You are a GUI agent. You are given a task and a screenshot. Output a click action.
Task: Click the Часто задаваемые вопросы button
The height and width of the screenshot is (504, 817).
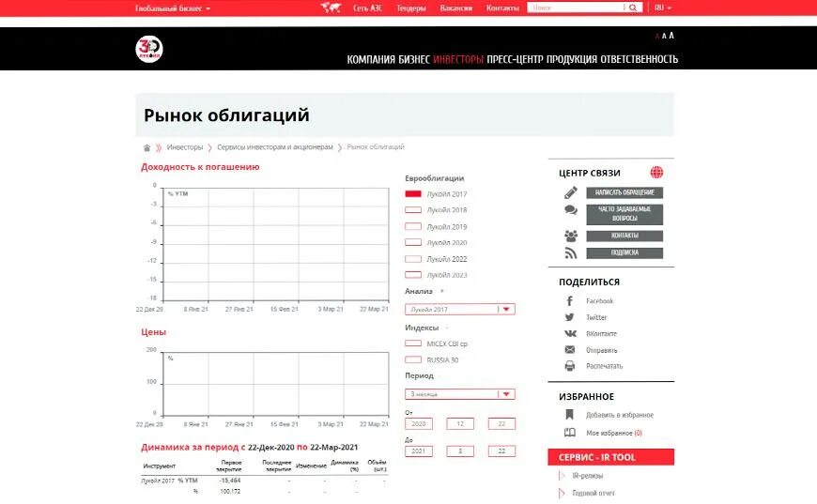click(624, 214)
